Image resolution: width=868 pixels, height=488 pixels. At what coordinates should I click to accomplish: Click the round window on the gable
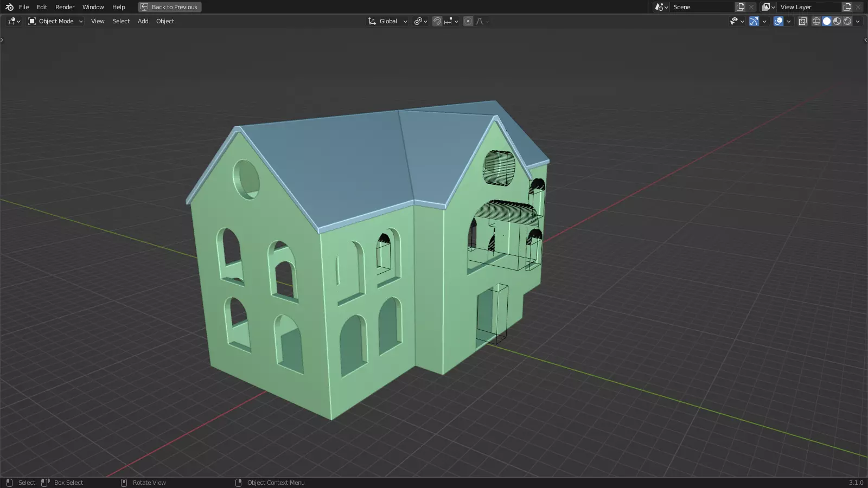point(246,179)
